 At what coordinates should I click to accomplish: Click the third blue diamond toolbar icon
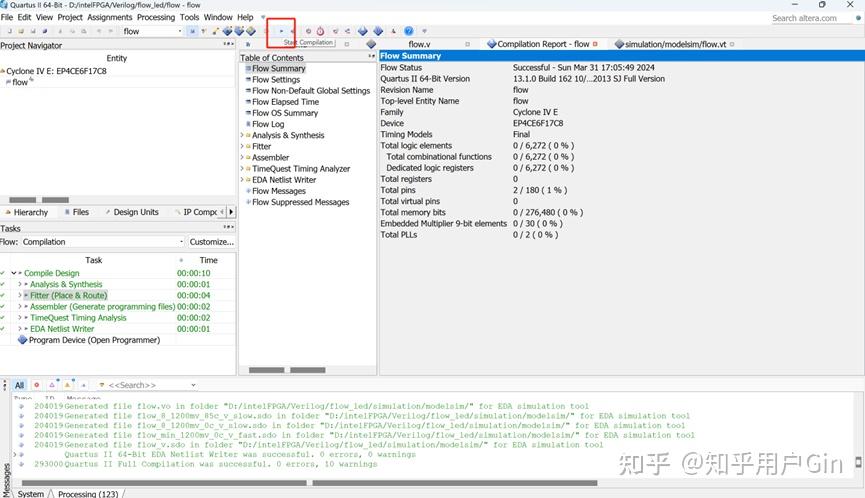251,31
